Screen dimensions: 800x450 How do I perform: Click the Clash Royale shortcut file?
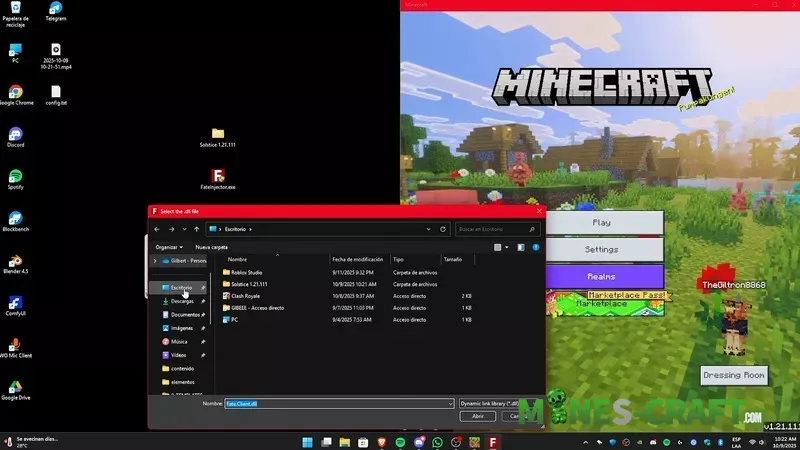(245, 296)
